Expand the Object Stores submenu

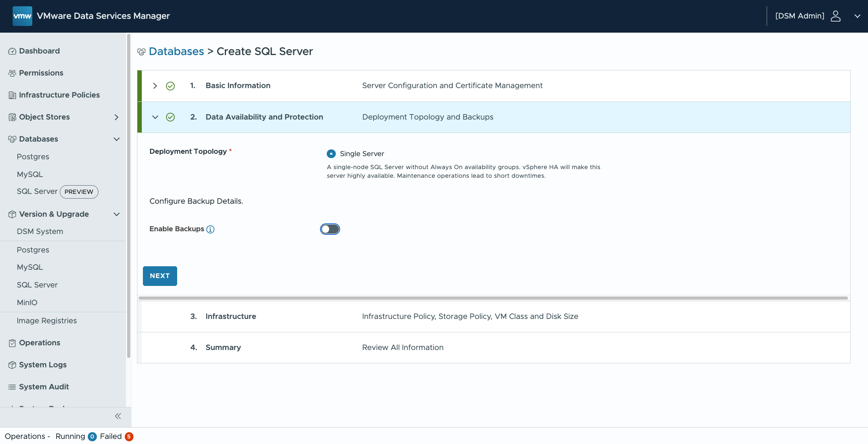click(116, 117)
